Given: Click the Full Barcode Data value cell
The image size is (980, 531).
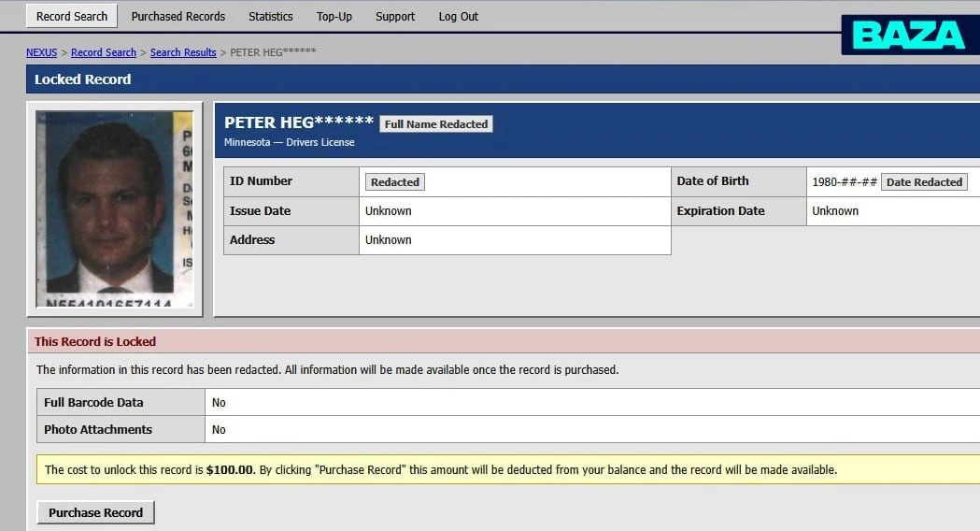Looking at the screenshot, I should pyautogui.click(x=592, y=402).
